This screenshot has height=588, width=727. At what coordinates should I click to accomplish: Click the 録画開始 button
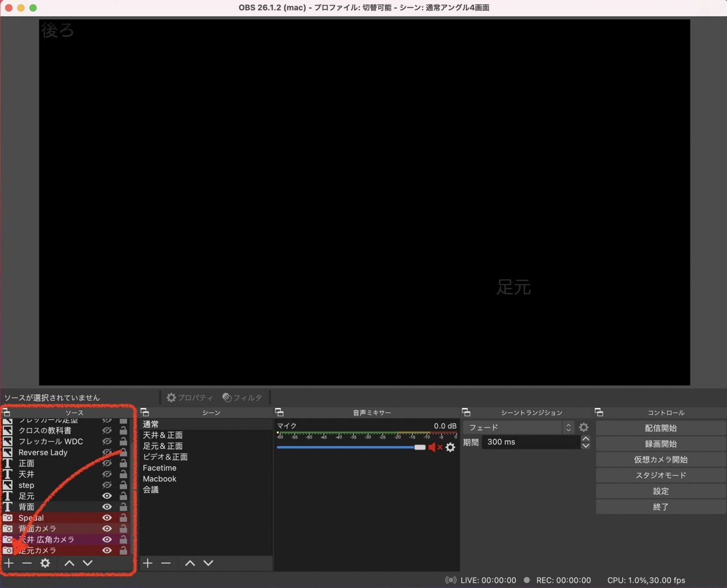coord(660,444)
